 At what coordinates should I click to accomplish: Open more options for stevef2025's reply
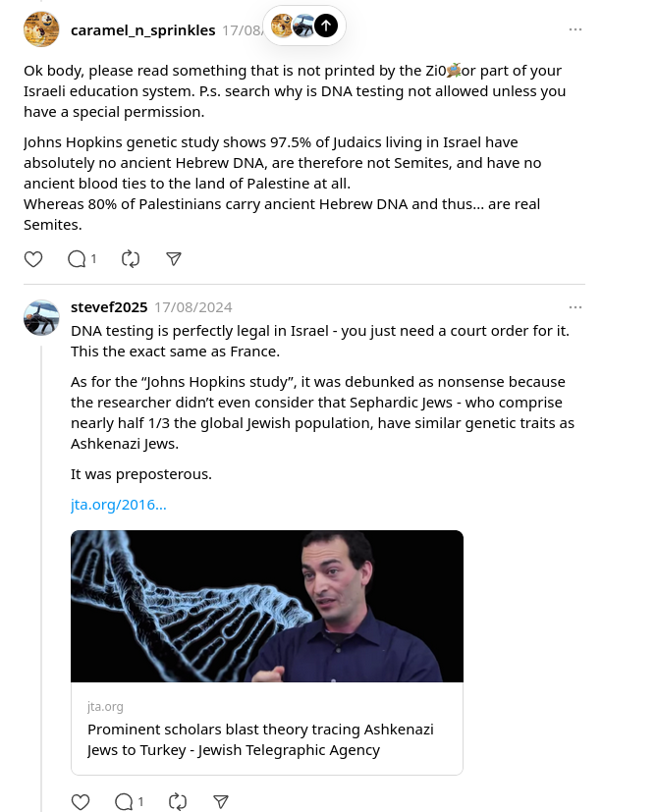click(575, 306)
